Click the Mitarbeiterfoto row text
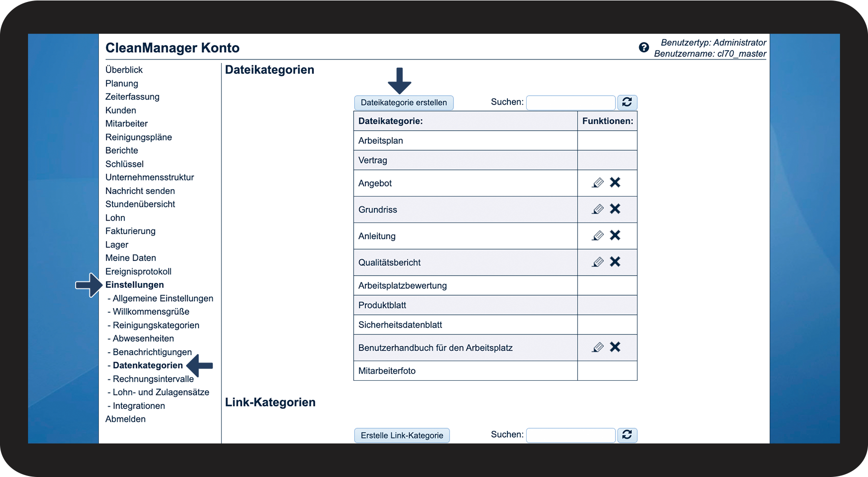Screen dimensions: 868x477 [387, 371]
